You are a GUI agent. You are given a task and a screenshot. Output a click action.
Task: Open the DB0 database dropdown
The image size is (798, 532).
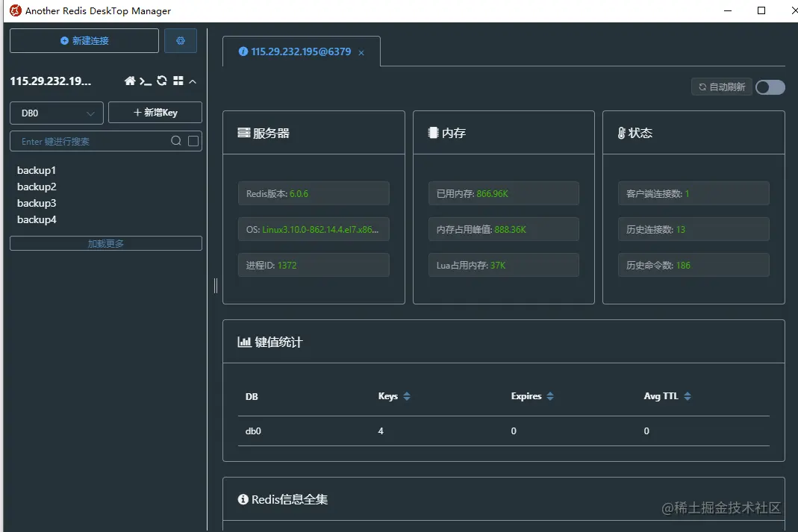57,113
